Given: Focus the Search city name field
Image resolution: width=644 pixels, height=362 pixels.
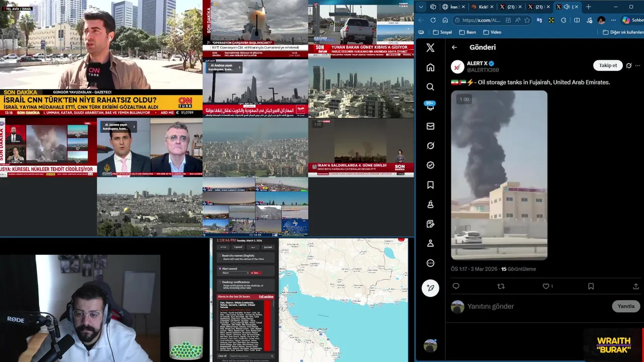Looking at the screenshot, I should 252,356.
